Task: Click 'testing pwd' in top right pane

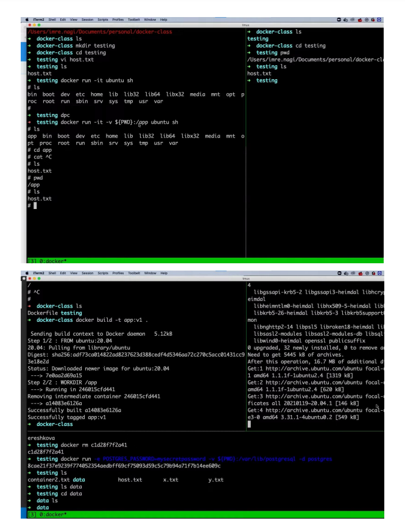Action: click(x=269, y=52)
